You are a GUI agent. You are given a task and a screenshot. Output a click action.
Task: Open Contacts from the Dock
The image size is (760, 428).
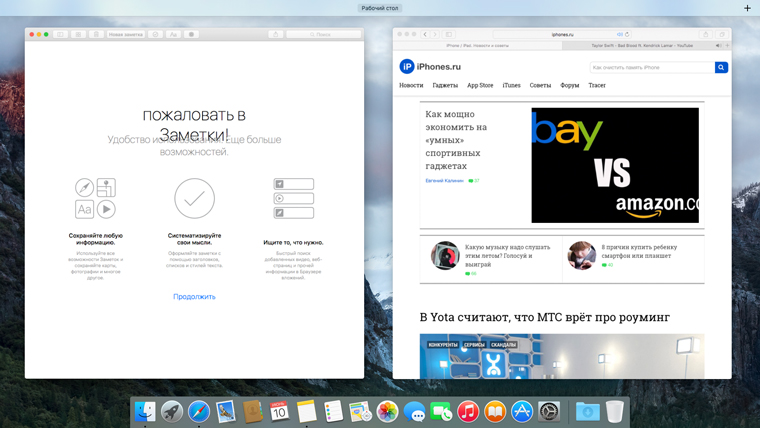coord(253,412)
